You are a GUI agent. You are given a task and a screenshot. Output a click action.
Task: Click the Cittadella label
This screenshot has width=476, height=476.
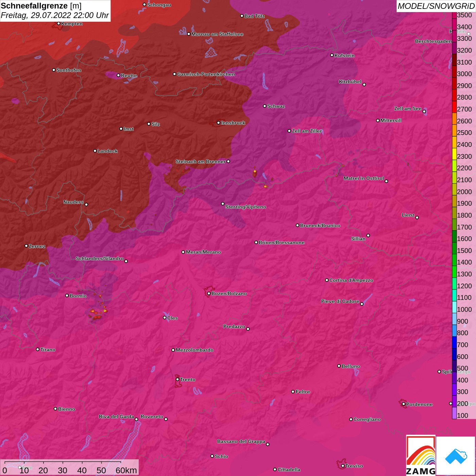click(x=289, y=470)
